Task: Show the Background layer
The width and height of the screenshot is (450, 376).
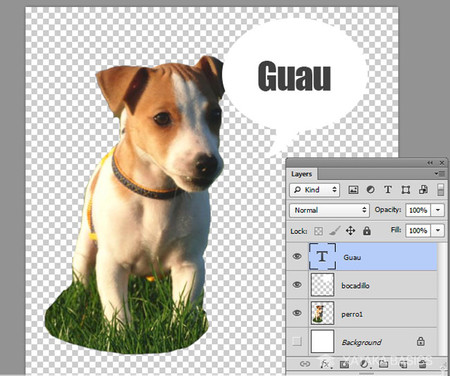Action: point(297,341)
